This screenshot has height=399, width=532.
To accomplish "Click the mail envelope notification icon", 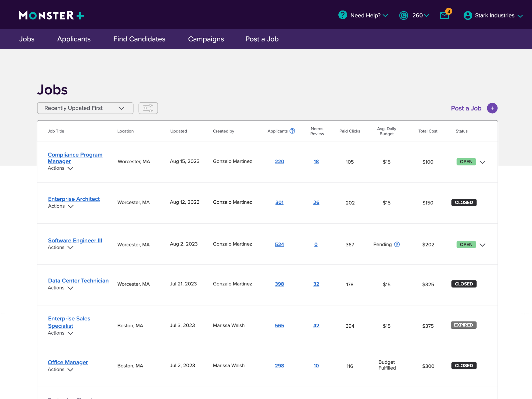I will point(444,15).
